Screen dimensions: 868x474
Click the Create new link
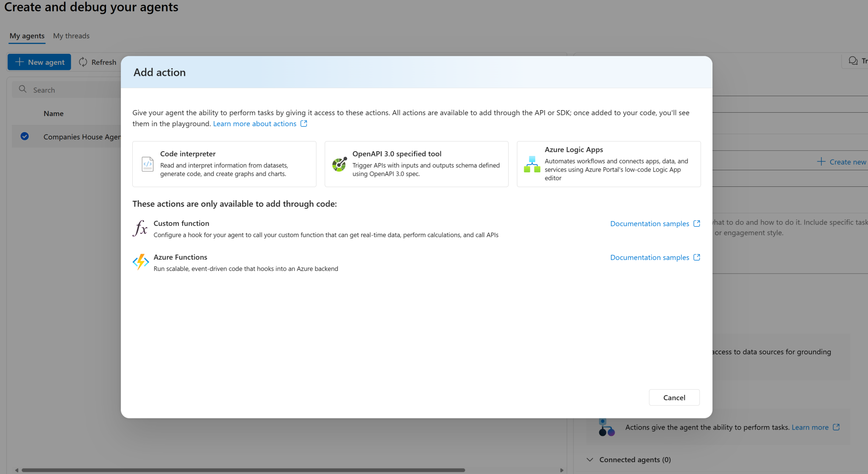tap(846, 161)
